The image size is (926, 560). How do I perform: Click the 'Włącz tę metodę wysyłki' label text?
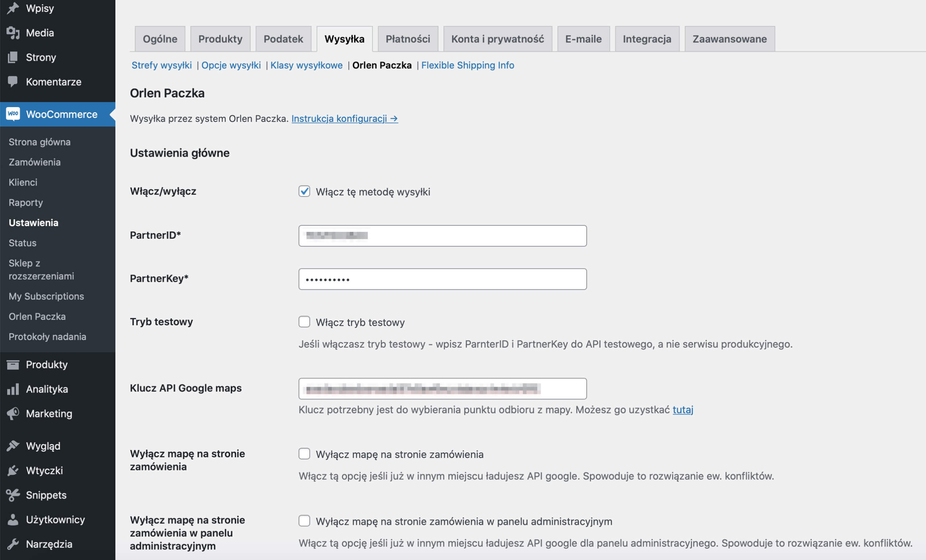(x=373, y=192)
